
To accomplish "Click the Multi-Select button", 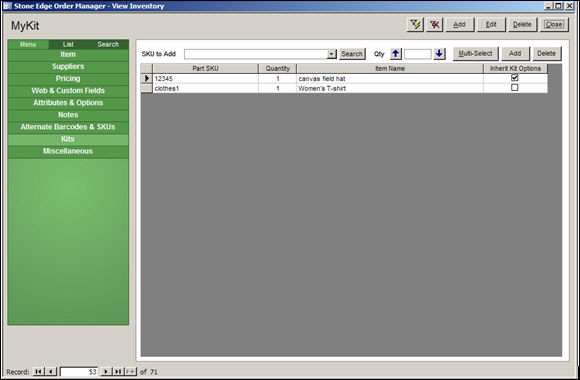I will point(475,54).
